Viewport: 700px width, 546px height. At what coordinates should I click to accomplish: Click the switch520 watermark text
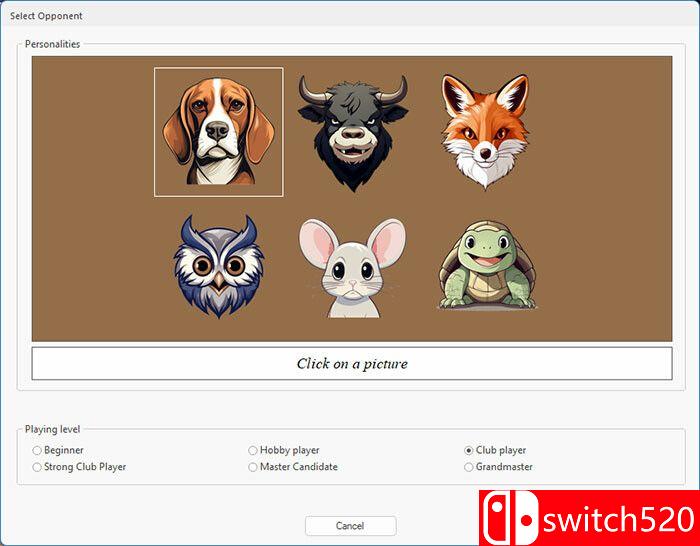[x=618, y=519]
